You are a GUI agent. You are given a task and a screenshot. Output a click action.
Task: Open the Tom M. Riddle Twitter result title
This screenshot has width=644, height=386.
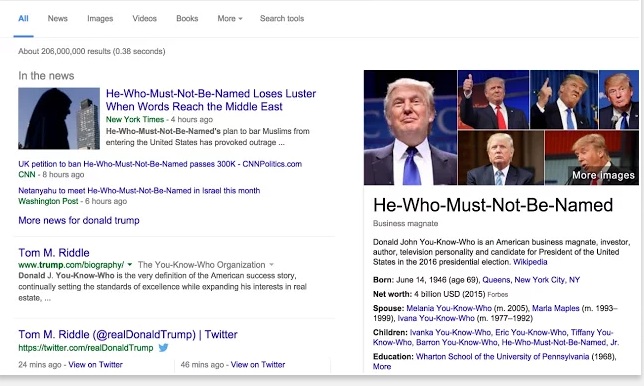[128, 334]
